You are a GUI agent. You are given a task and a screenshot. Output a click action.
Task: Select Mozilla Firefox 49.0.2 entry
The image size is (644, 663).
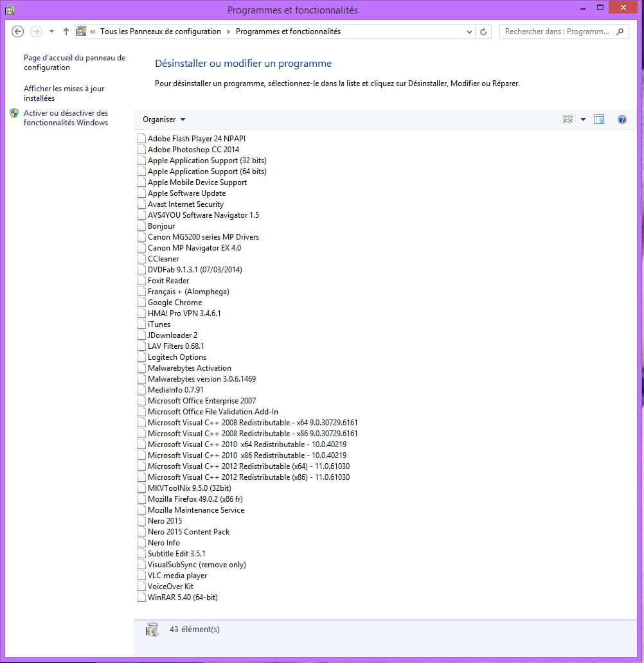pyautogui.click(x=195, y=499)
